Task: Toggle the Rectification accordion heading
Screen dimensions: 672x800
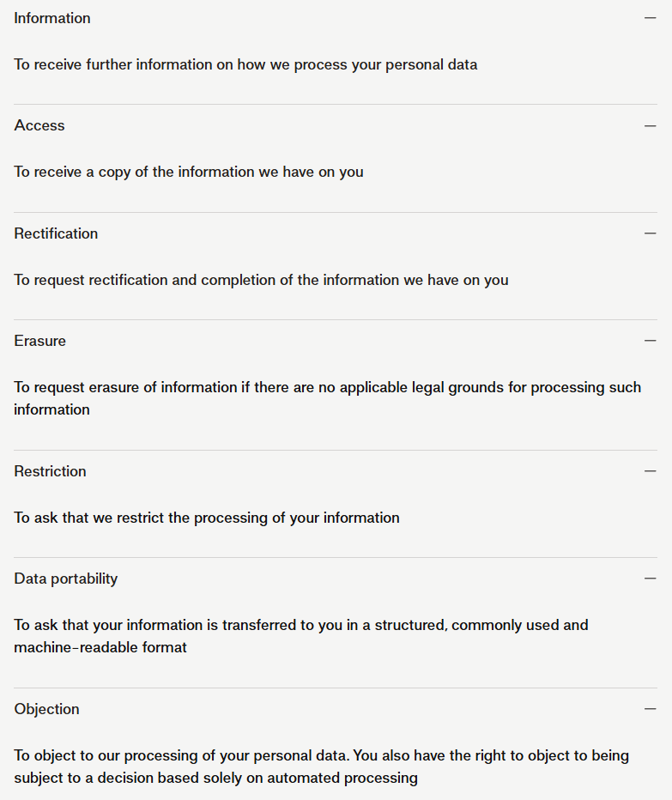Action: pyautogui.click(x=56, y=233)
